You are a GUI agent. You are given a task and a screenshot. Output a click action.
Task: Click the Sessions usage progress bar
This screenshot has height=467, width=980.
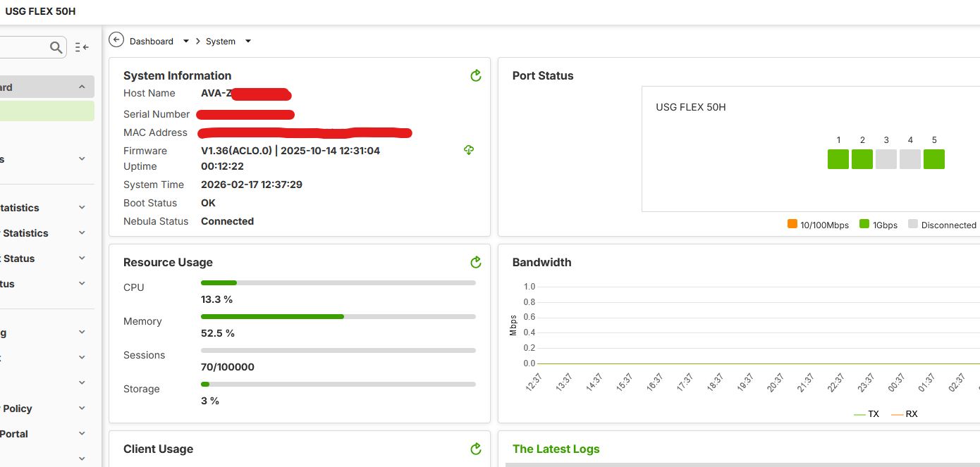[x=338, y=350]
